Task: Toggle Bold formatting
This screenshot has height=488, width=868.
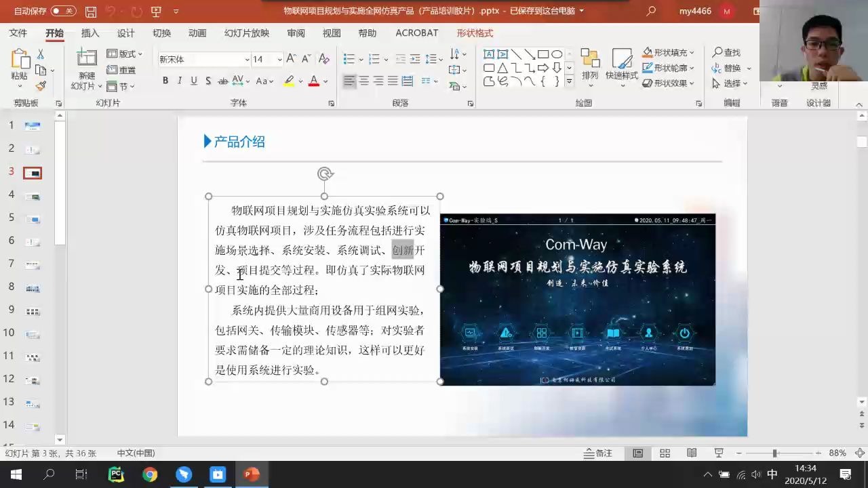Action: [165, 81]
